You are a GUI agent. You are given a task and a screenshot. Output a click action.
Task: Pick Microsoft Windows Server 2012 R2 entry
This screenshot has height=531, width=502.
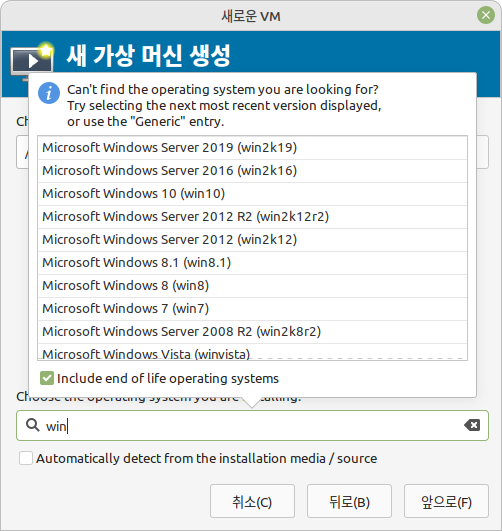252,217
